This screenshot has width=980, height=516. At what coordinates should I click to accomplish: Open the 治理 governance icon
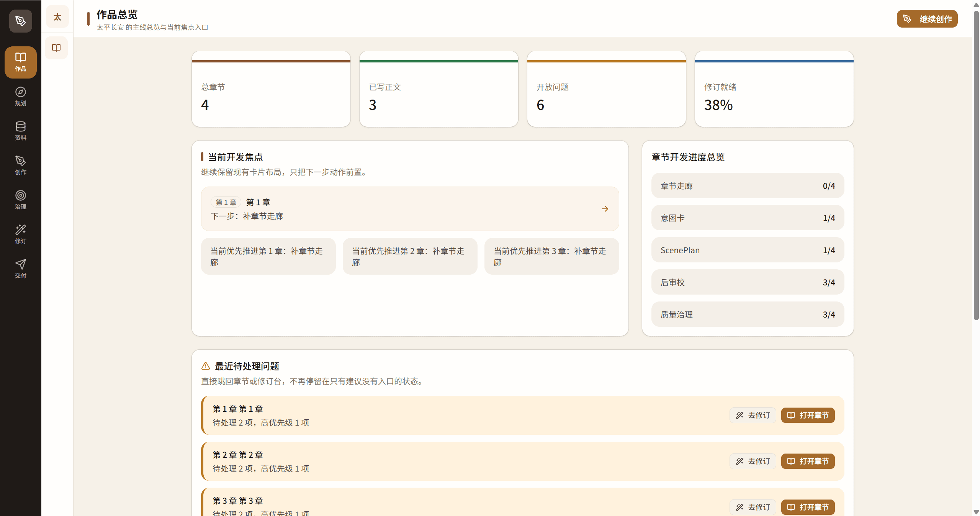[20, 200]
